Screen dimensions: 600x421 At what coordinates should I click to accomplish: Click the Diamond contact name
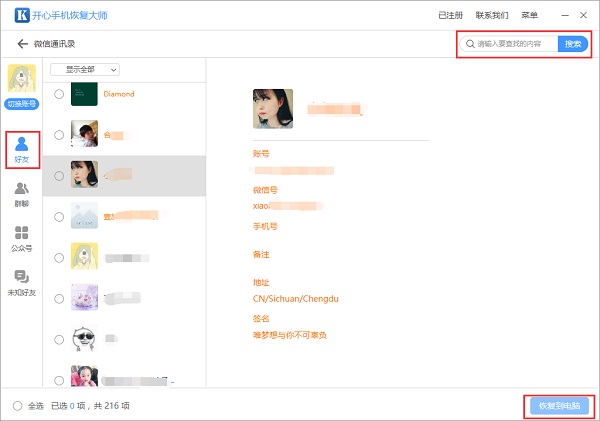tap(119, 94)
